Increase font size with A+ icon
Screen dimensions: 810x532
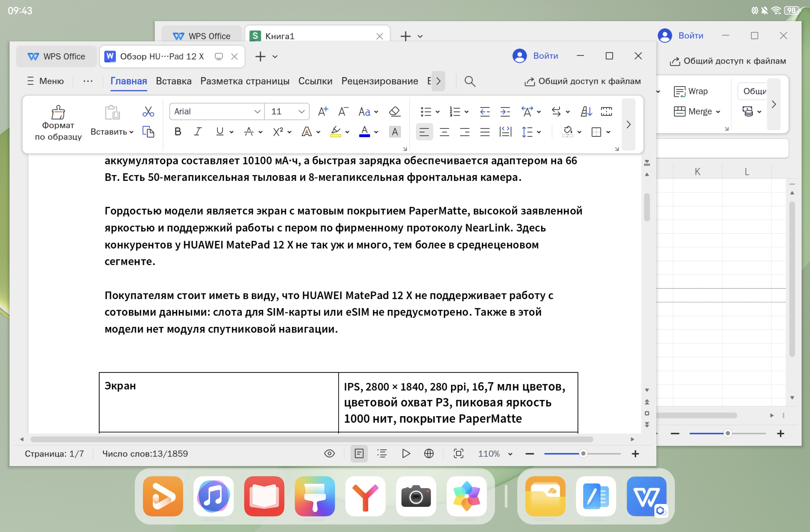(x=323, y=112)
